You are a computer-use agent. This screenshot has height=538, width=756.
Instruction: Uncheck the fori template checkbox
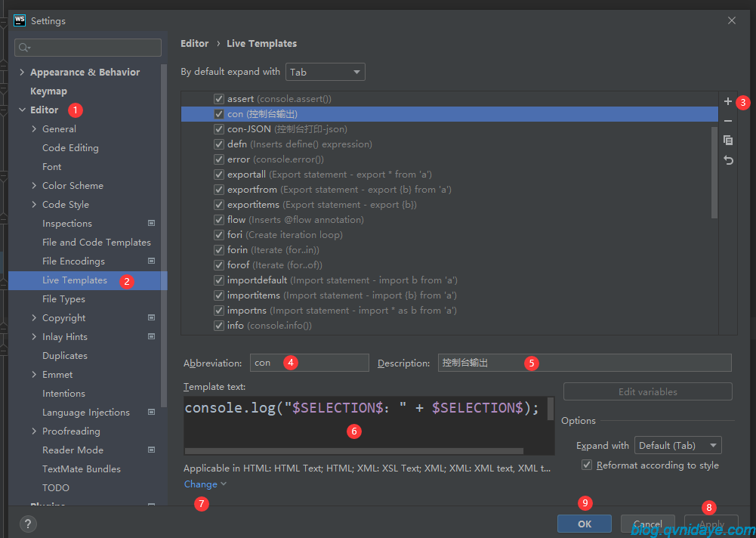coord(219,235)
